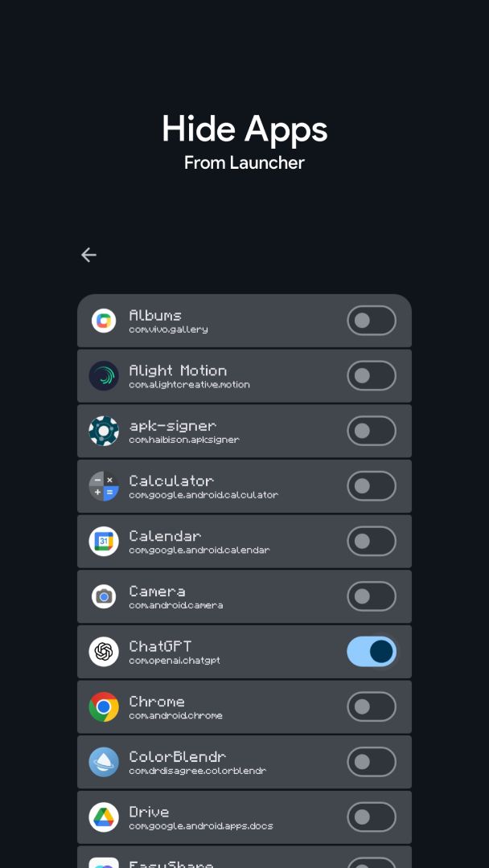Select the Calendar app name label
The height and width of the screenshot is (868, 489).
(165, 536)
